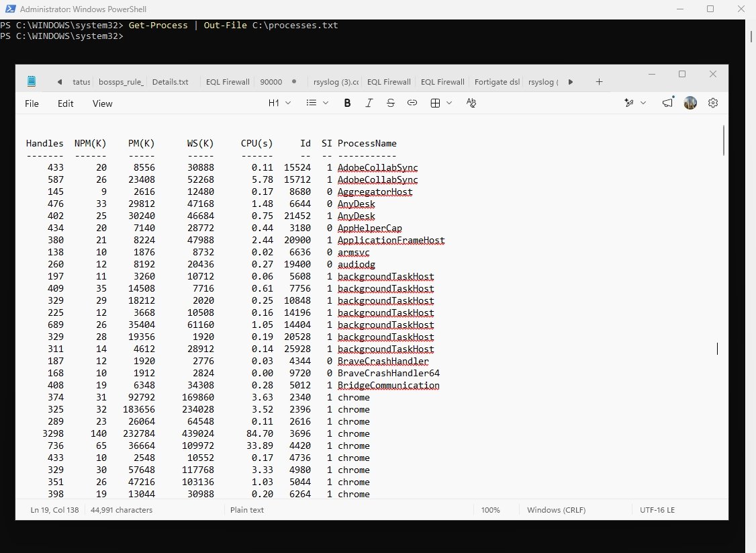Viewport: 756px width, 553px height.
Task: Click the PowerShell window scrollbar
Action: 751,37
